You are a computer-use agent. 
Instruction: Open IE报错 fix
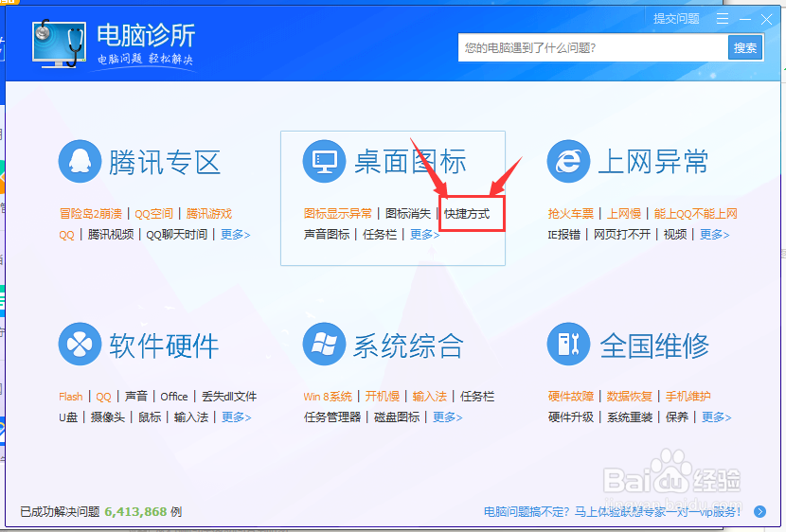point(564,235)
